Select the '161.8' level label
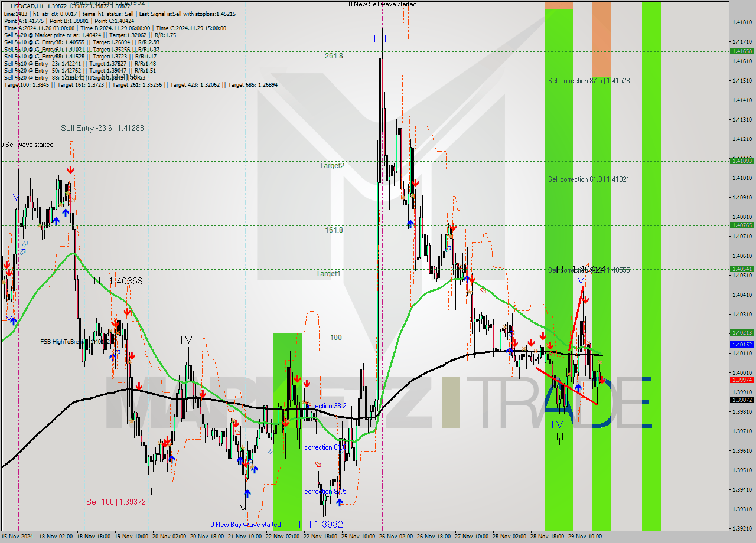The height and width of the screenshot is (543, 756). point(334,230)
